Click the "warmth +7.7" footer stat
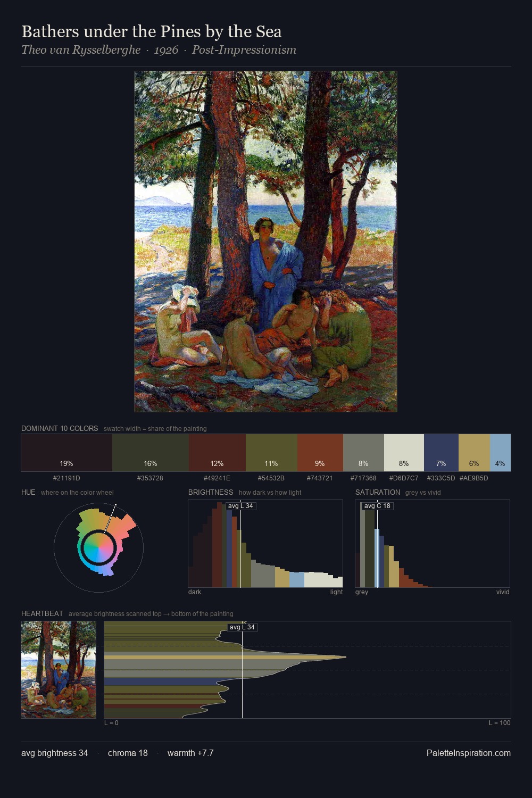The image size is (532, 798). 190,753
